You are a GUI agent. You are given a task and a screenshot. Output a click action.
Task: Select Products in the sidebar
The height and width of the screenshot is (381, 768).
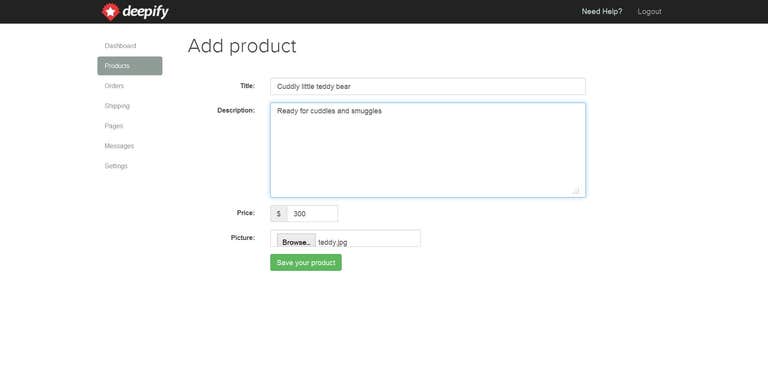(130, 66)
